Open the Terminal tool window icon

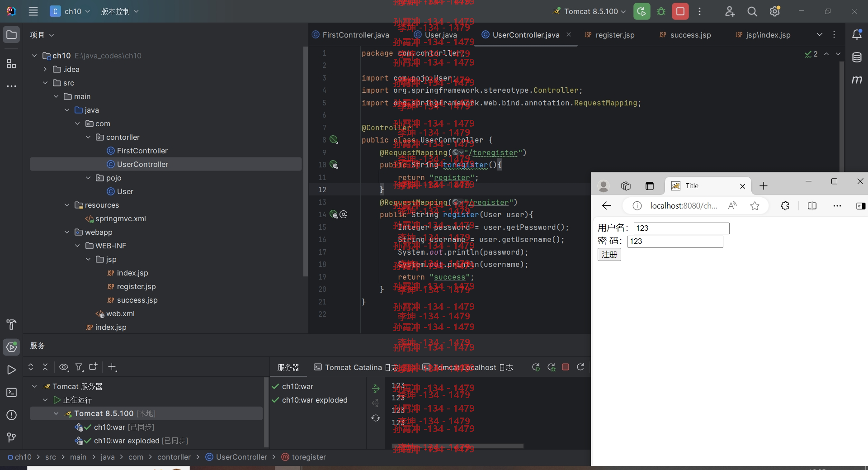[11, 392]
